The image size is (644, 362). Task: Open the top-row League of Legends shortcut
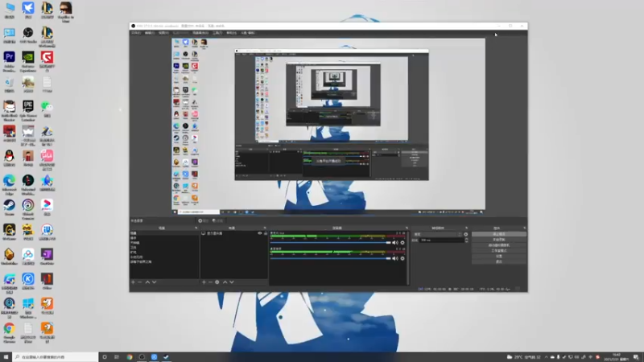click(x=47, y=11)
